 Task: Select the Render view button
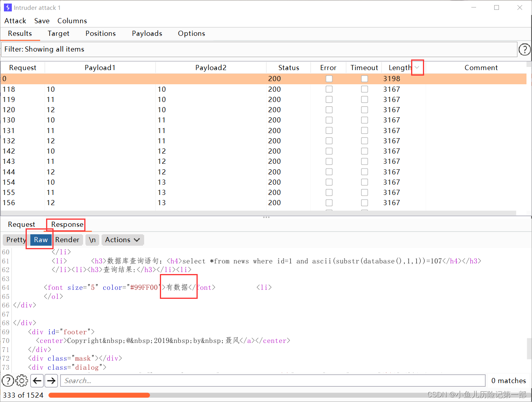67,240
